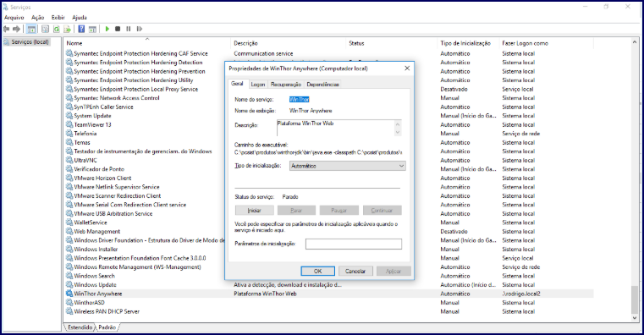
Task: Select VMware USB Arbitration Service row
Action: pyautogui.click(x=113, y=213)
